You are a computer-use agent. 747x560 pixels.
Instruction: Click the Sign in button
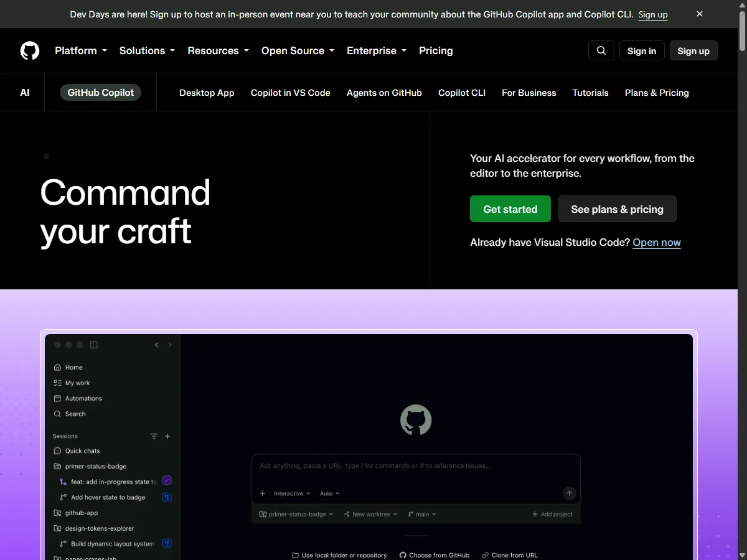point(642,50)
